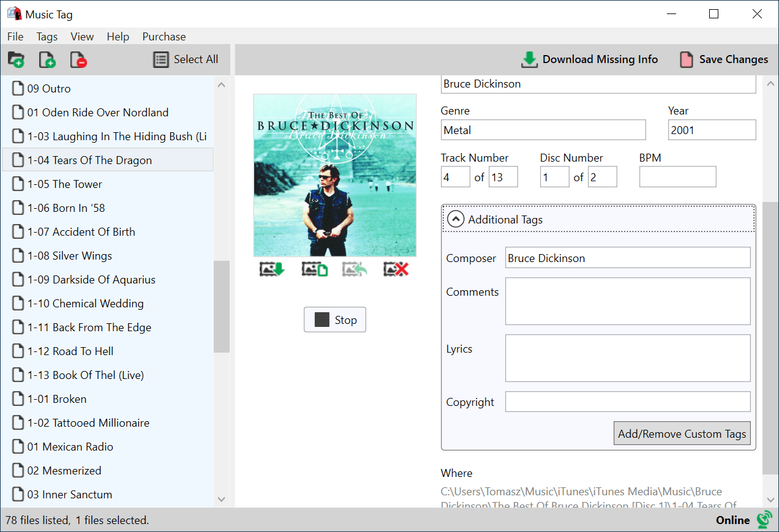Select 1-12 Road To Hell
The image size is (779, 532).
coord(107,351)
